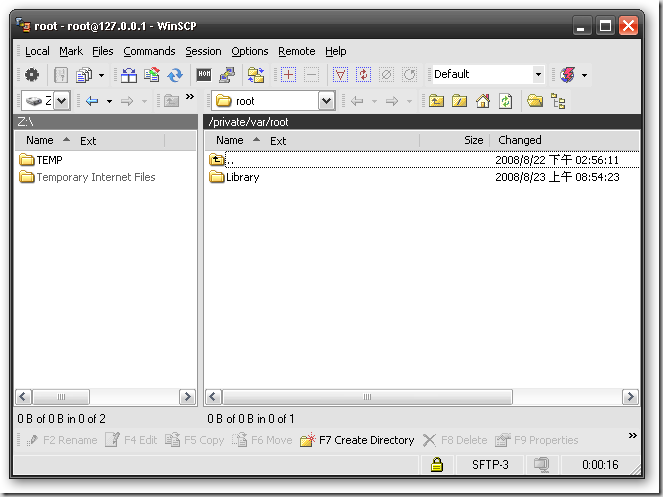Select the Library folder

coord(234,177)
